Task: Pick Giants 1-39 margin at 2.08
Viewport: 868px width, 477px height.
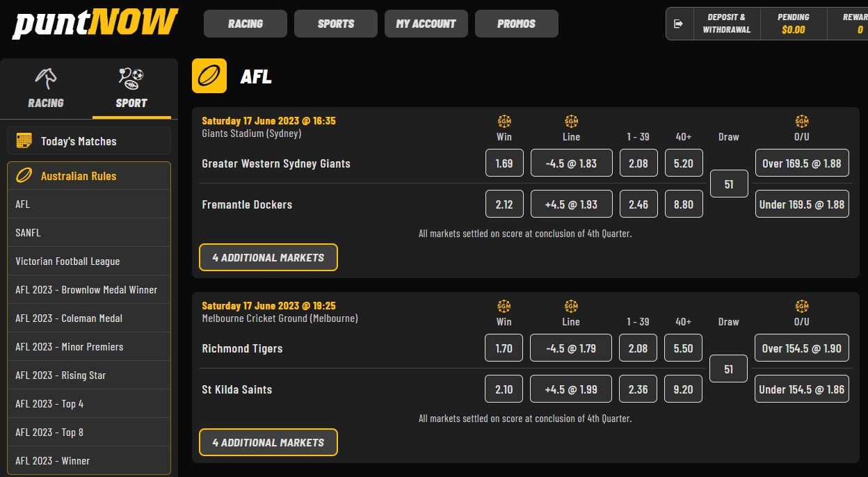Action: (638, 163)
